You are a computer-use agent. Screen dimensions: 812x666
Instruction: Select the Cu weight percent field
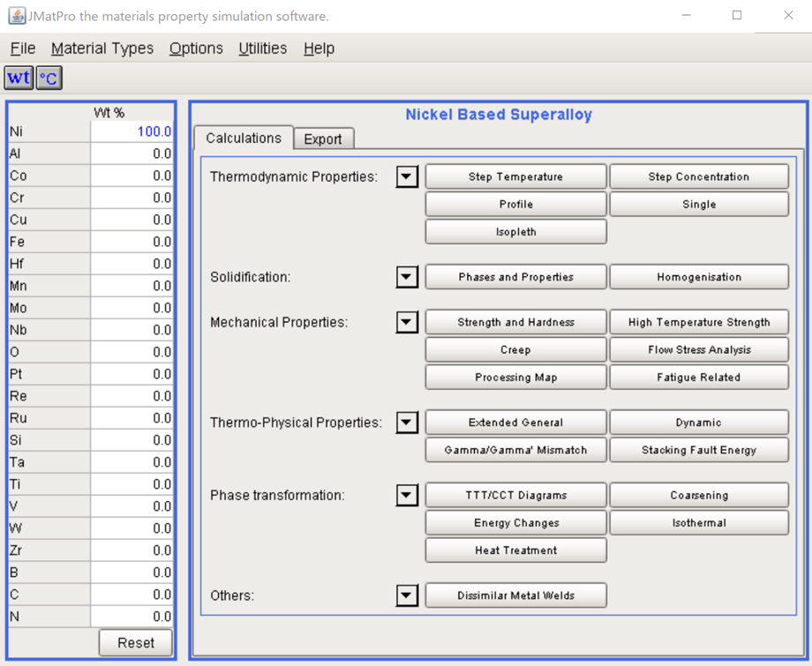pos(132,220)
